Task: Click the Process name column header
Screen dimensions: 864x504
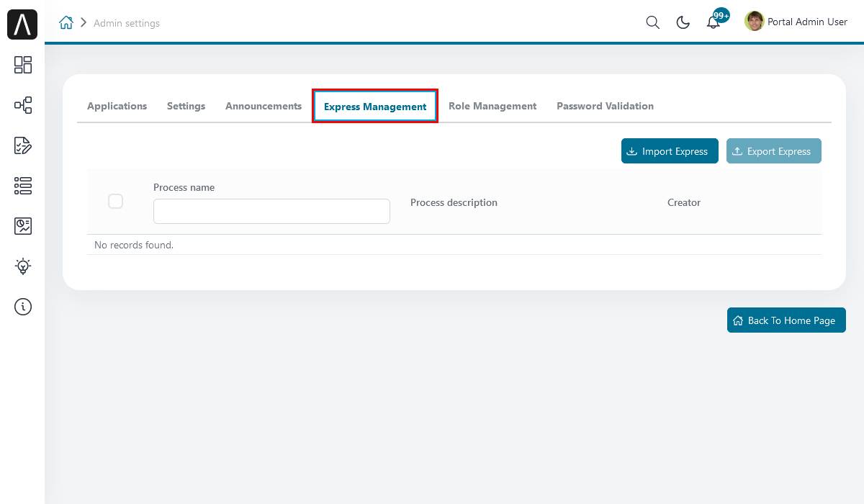Action: coord(184,187)
